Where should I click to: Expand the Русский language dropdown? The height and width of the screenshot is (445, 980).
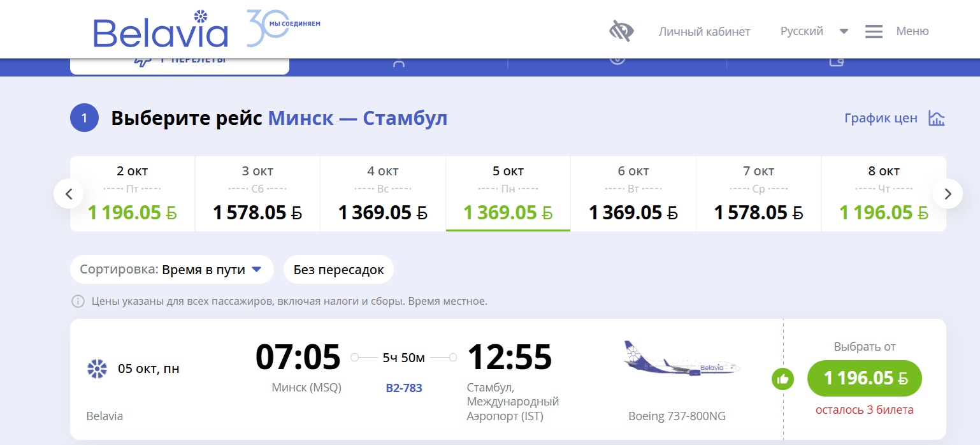click(814, 31)
